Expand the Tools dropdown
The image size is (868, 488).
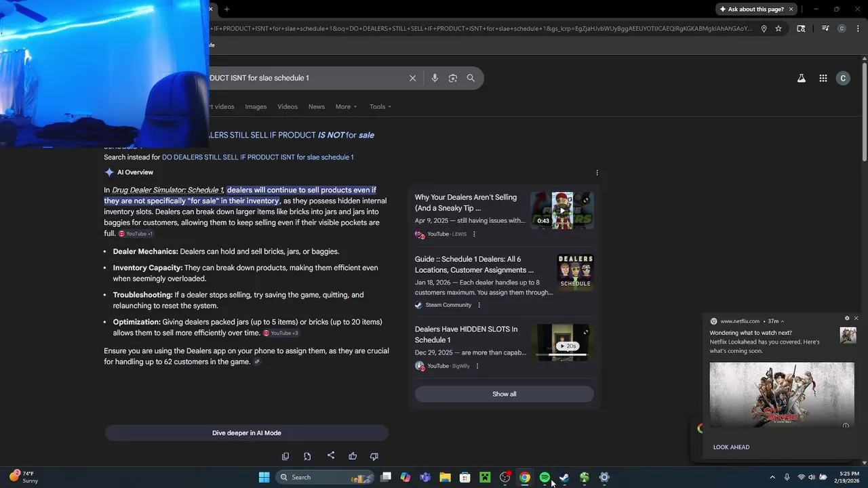(380, 107)
